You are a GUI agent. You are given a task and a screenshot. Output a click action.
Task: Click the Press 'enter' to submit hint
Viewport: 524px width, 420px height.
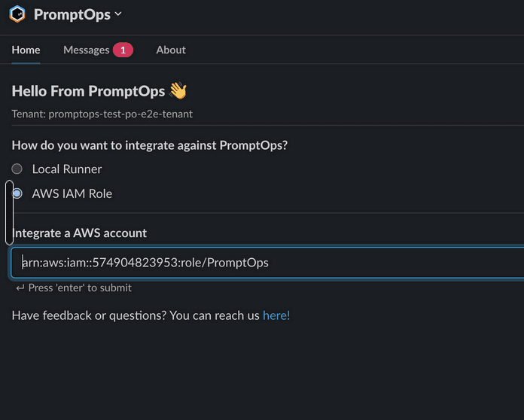(80, 288)
